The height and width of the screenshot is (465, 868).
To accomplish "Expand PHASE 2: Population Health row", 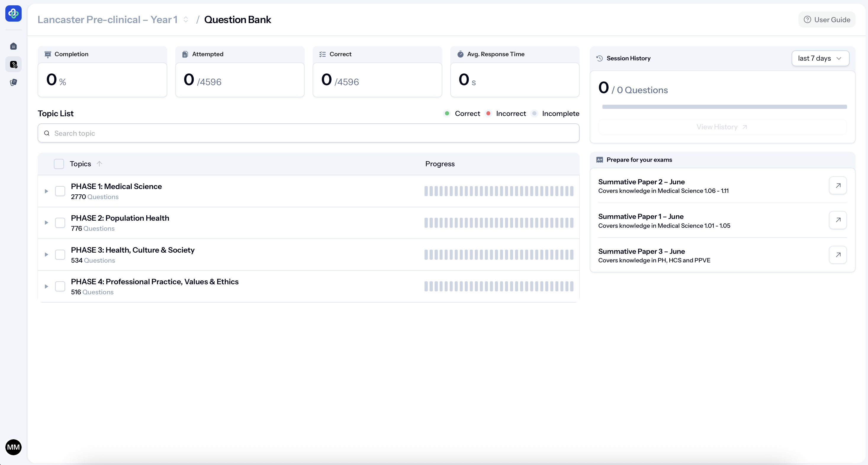I will pyautogui.click(x=46, y=222).
